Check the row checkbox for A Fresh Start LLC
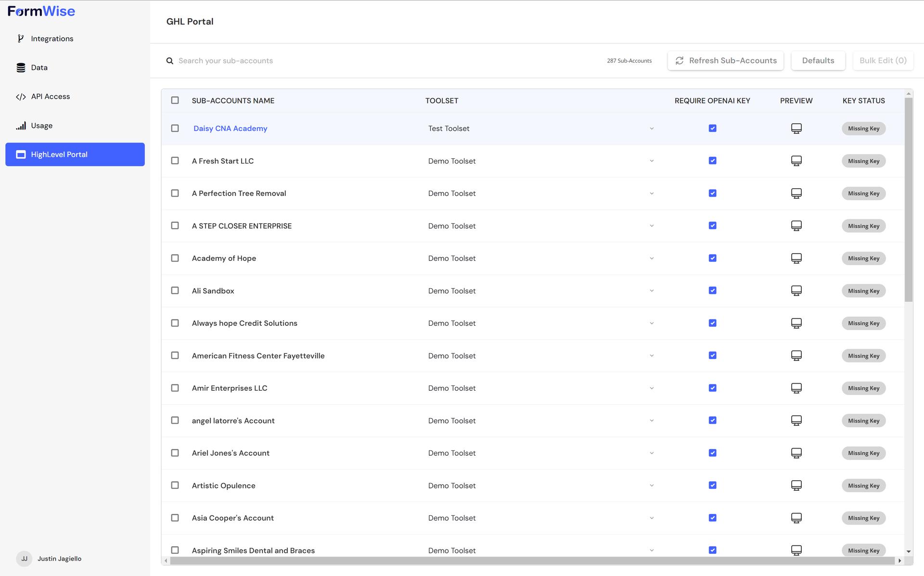 [x=175, y=161]
